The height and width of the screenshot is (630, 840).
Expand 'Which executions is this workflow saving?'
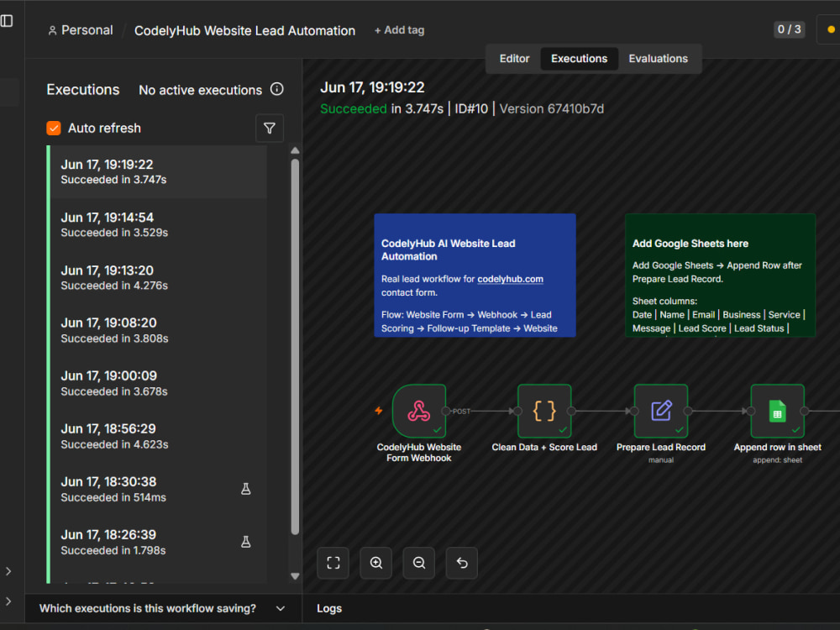(x=163, y=608)
